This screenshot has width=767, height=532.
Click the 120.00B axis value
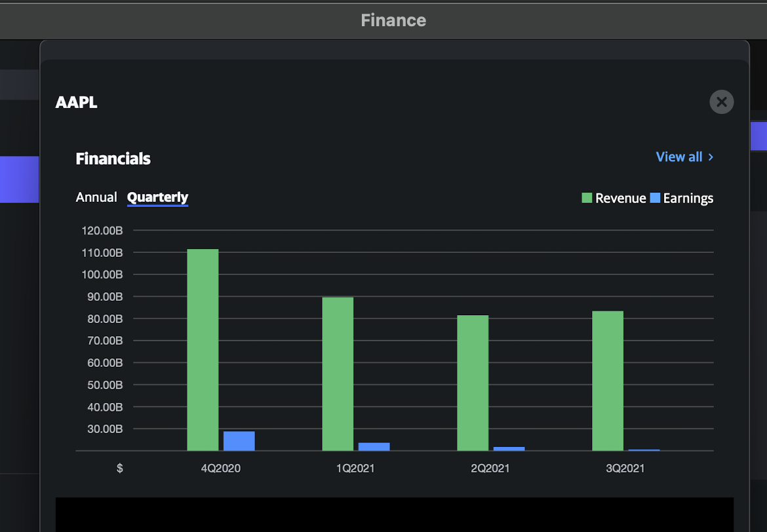click(102, 231)
